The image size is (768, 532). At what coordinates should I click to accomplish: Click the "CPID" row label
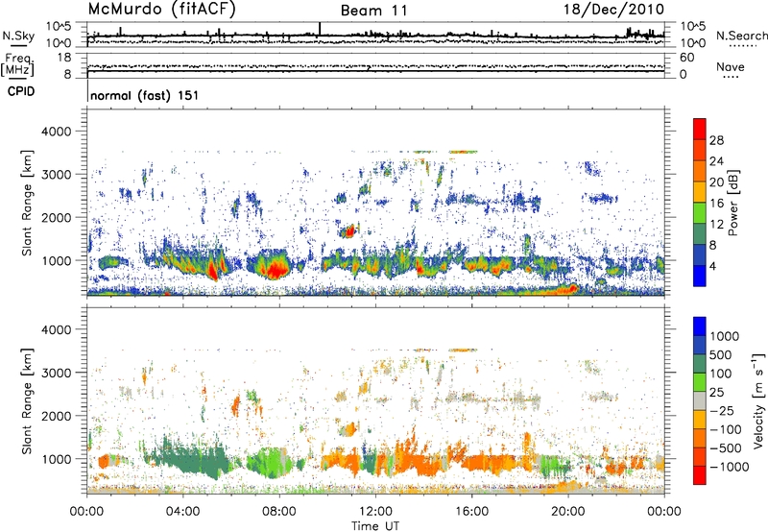point(21,91)
